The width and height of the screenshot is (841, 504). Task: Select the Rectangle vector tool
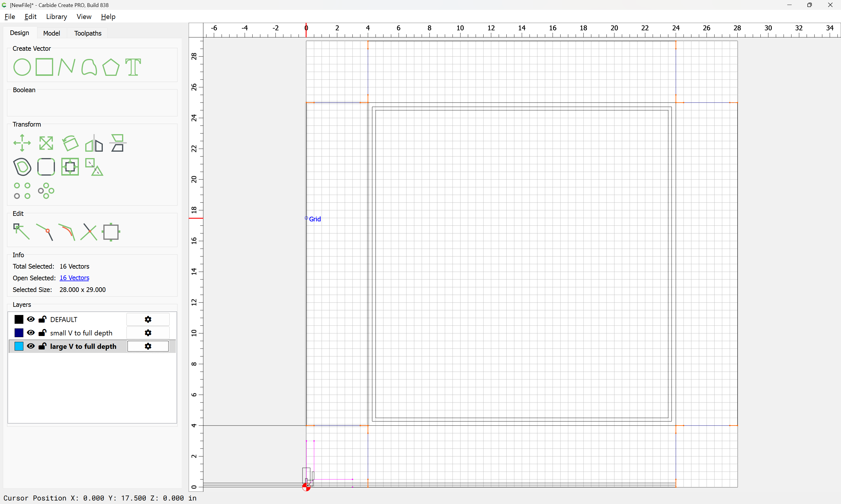coord(44,67)
